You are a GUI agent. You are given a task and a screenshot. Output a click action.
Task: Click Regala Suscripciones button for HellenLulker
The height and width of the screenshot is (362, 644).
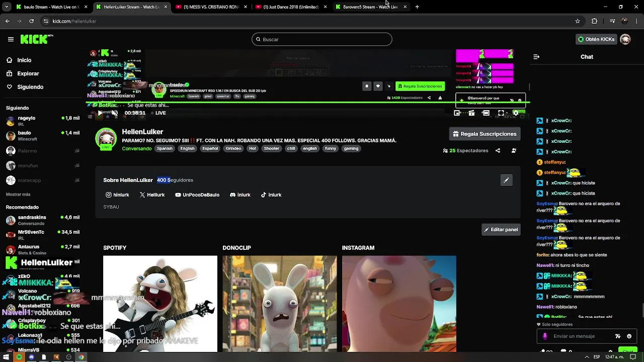point(485,134)
